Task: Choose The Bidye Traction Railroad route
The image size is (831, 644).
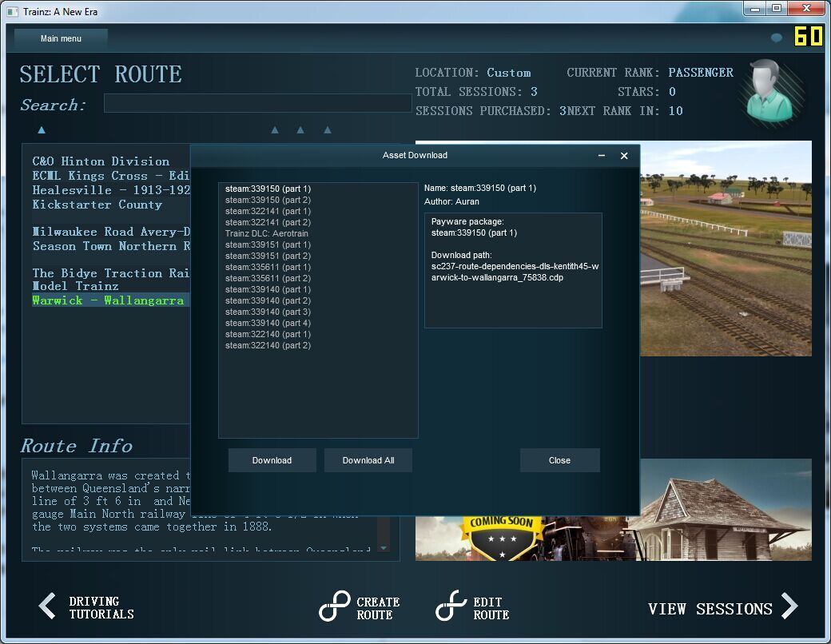Action: pyautogui.click(x=110, y=273)
